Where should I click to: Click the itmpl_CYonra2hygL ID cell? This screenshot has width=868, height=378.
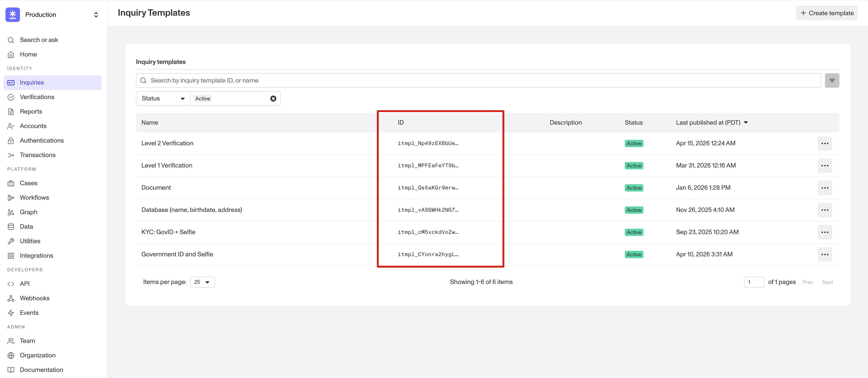tap(428, 255)
